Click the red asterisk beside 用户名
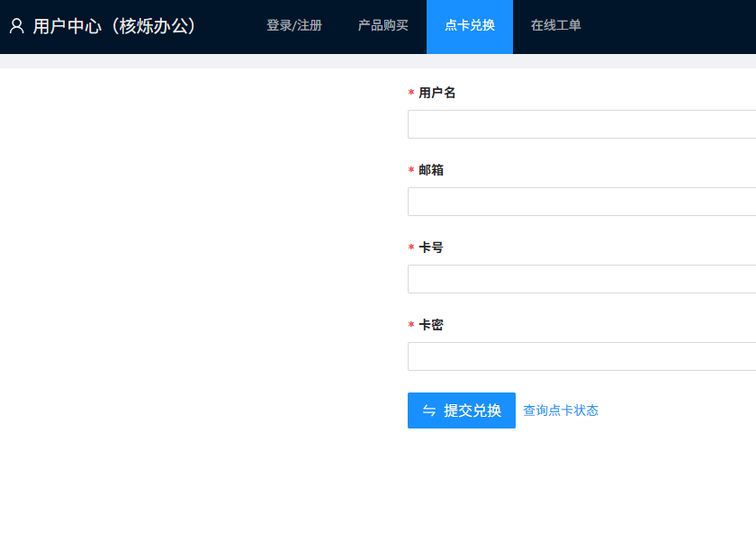756x559 pixels. (x=411, y=94)
